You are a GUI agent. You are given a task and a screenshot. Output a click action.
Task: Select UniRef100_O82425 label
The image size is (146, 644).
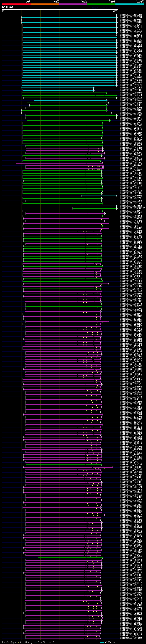(131, 635)
